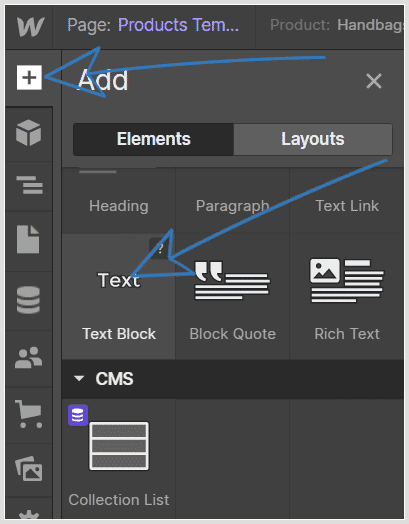Viewport: 409px width, 524px height.
Task: Open the Navigator panel icon
Action: pyautogui.click(x=29, y=185)
